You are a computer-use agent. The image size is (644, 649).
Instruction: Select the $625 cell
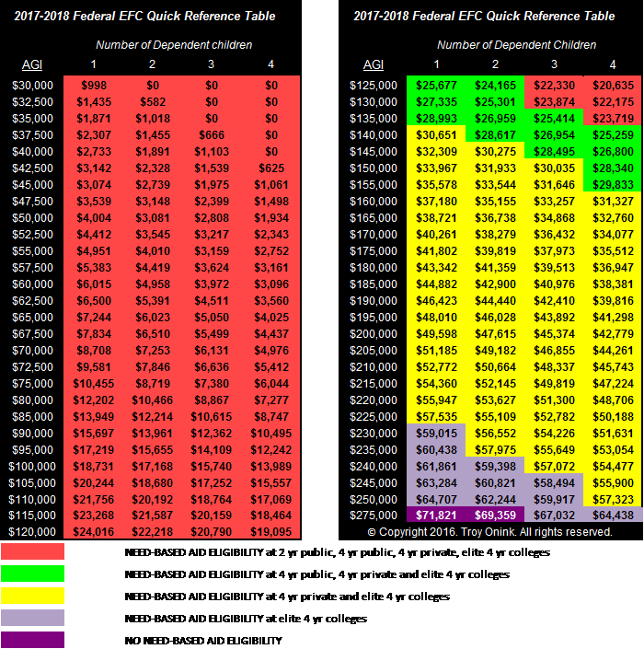271,168
